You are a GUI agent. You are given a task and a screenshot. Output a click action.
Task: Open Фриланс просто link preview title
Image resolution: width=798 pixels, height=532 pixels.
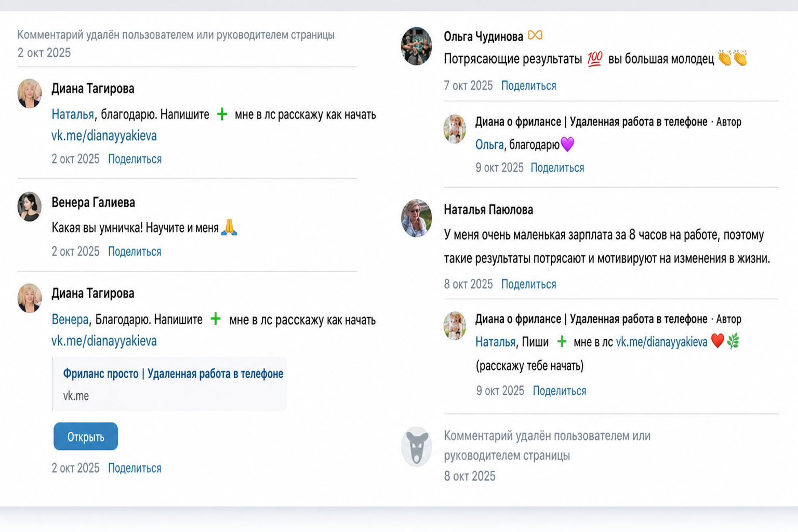pyautogui.click(x=173, y=374)
